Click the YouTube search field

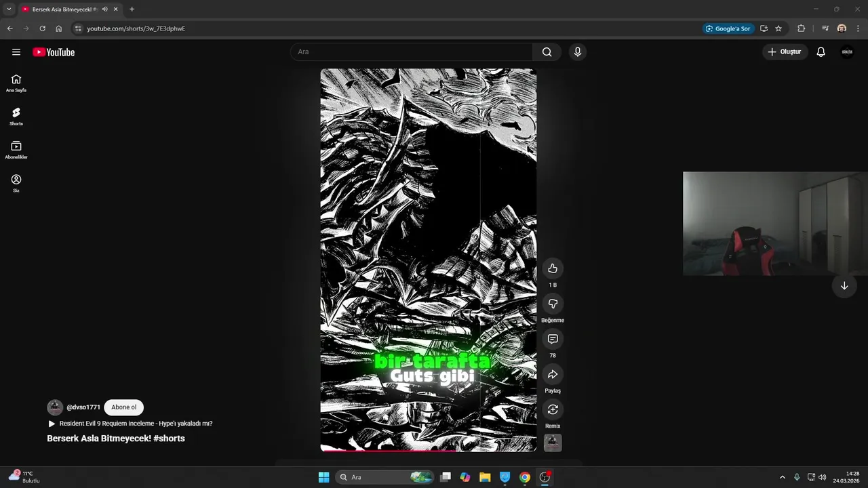(412, 52)
